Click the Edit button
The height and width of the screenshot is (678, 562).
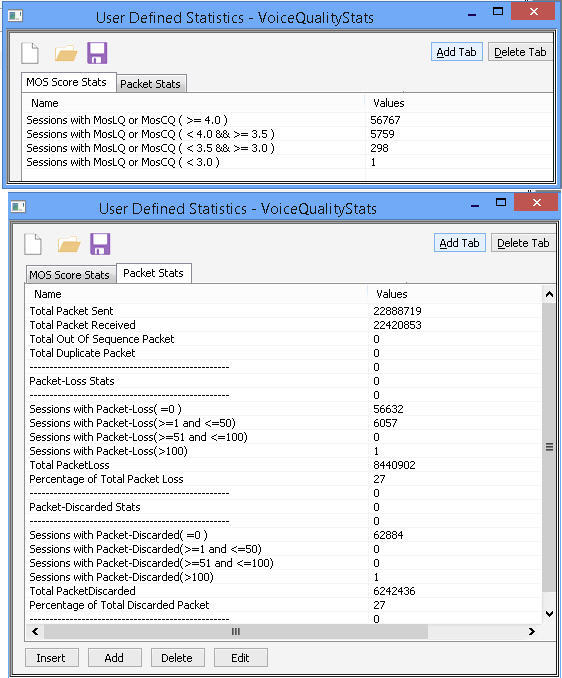pyautogui.click(x=240, y=658)
